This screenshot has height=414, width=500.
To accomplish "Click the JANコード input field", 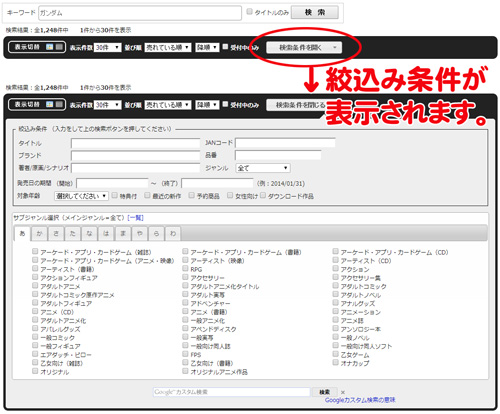I will point(285,143).
